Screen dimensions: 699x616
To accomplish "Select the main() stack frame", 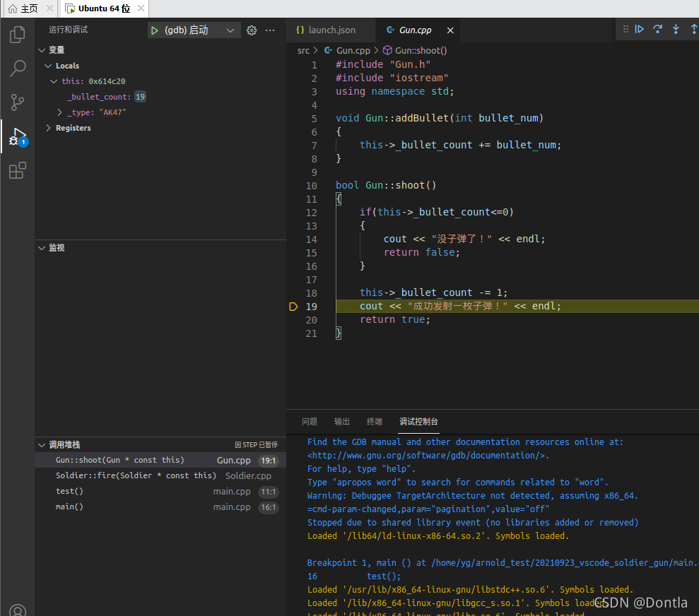I will [160, 507].
